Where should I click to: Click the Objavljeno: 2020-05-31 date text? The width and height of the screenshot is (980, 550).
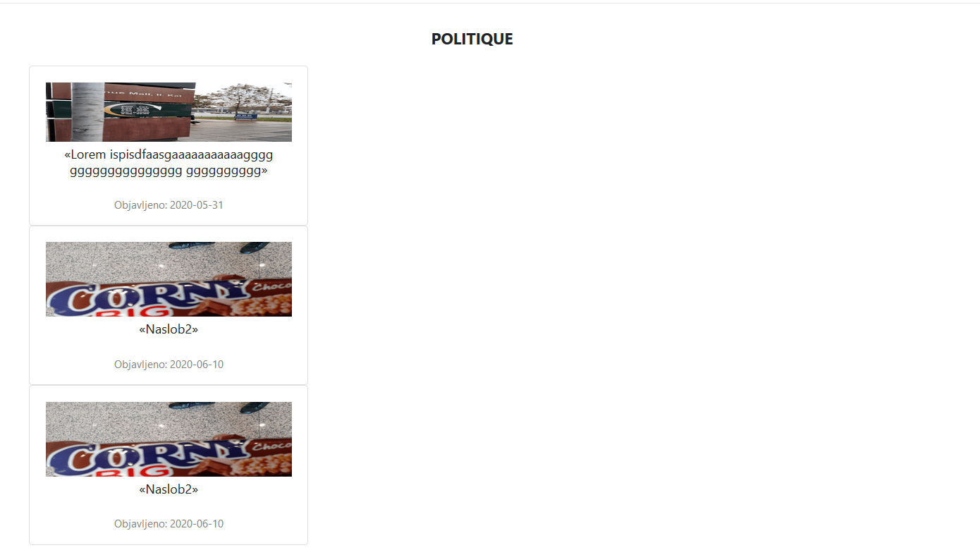click(169, 205)
